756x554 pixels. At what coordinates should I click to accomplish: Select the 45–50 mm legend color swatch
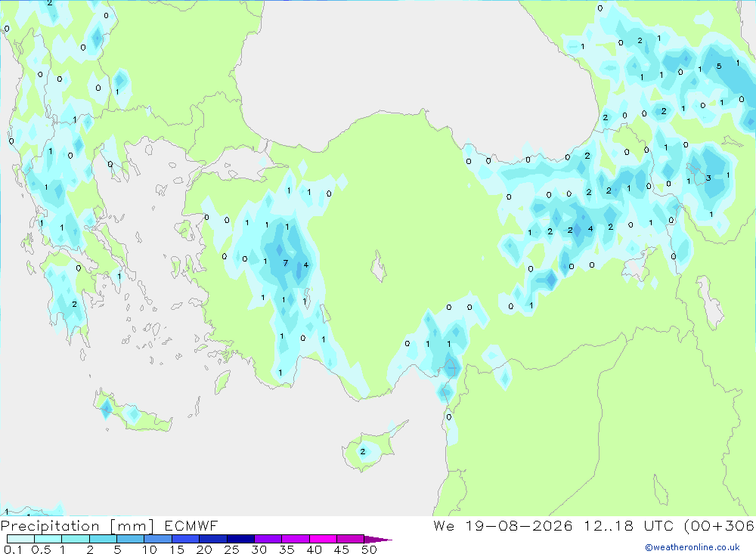point(350,539)
